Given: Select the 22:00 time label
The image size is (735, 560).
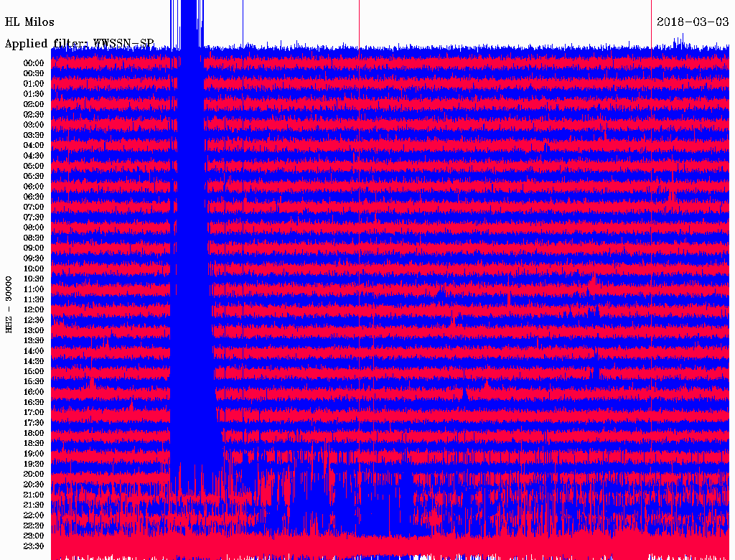Looking at the screenshot, I should 34,515.
